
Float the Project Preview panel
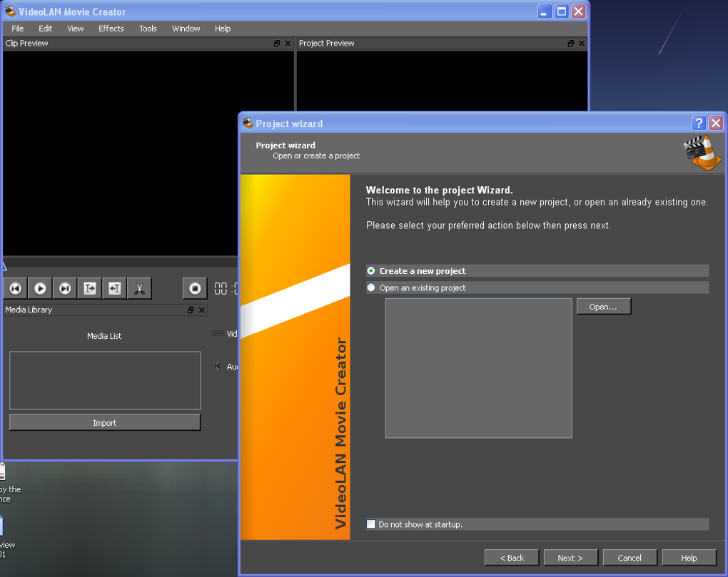(x=571, y=44)
